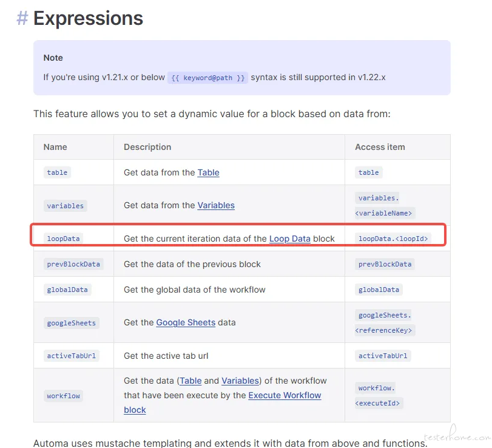
Task: Select the {{ keyword@path }} code snippet
Action: point(207,78)
